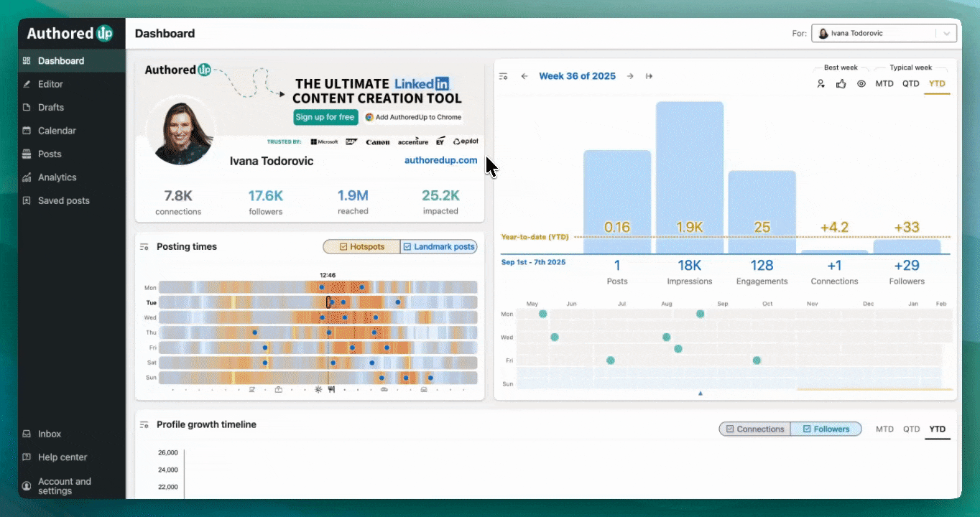Click the eye impressions best week icon
This screenshot has height=517, width=980.
861,84
